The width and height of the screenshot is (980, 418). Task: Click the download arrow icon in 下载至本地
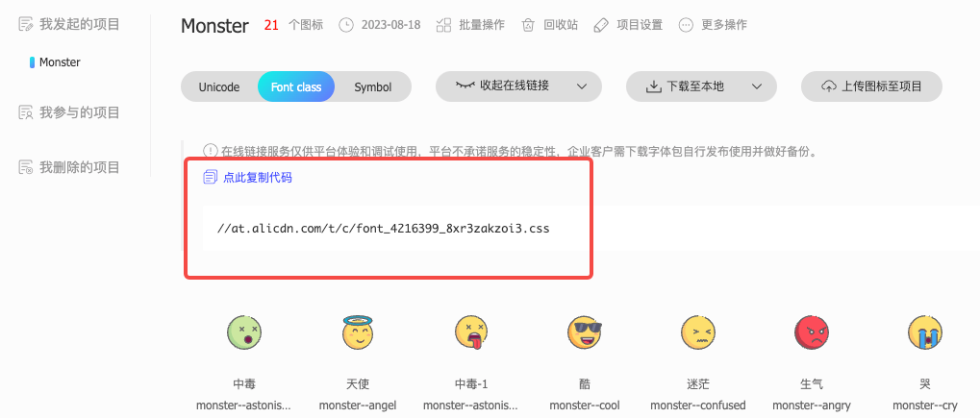(x=653, y=86)
